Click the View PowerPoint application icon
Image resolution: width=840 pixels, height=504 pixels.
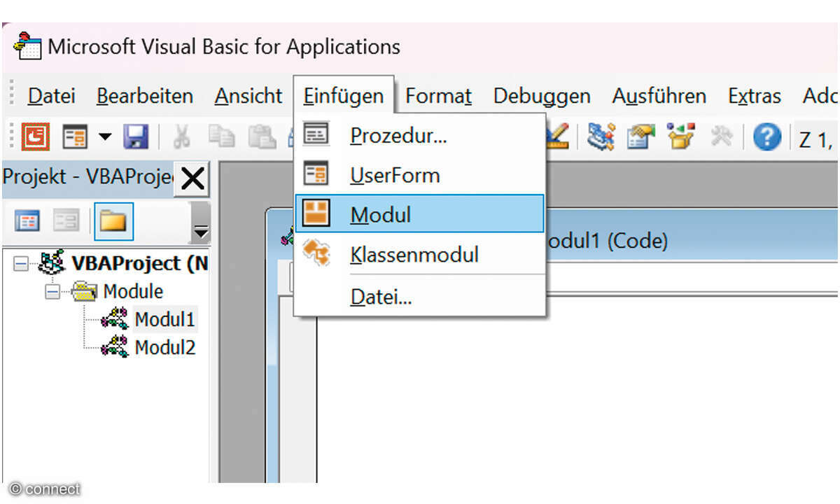pos(36,136)
